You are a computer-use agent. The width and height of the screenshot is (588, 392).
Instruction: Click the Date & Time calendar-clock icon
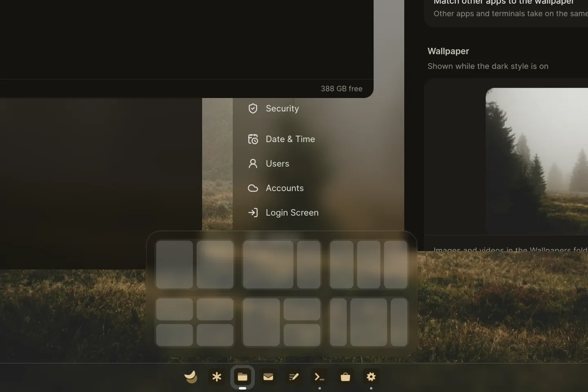253,139
